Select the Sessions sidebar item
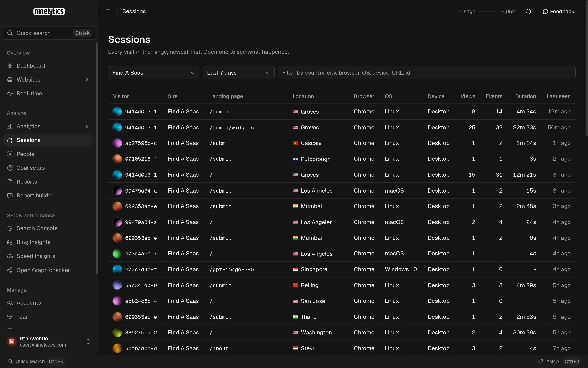 [x=48, y=140]
